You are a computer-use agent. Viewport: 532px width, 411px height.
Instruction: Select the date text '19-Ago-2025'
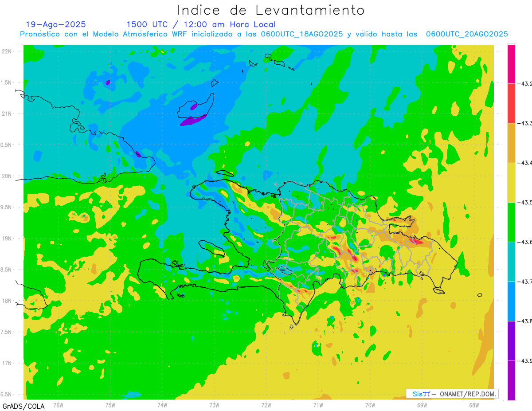pyautogui.click(x=56, y=24)
